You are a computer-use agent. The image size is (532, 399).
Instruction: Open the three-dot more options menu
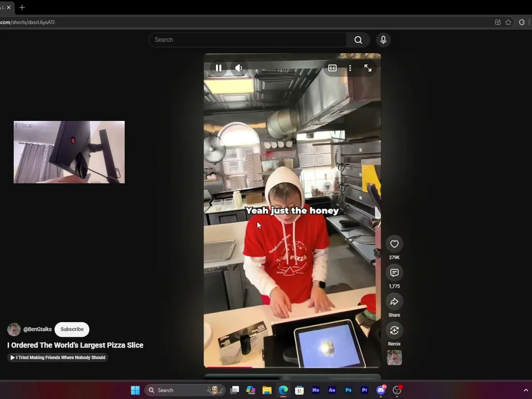click(x=350, y=68)
